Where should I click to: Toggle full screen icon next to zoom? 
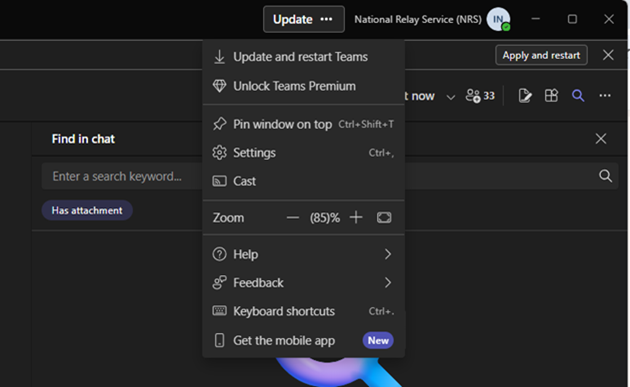pos(384,218)
